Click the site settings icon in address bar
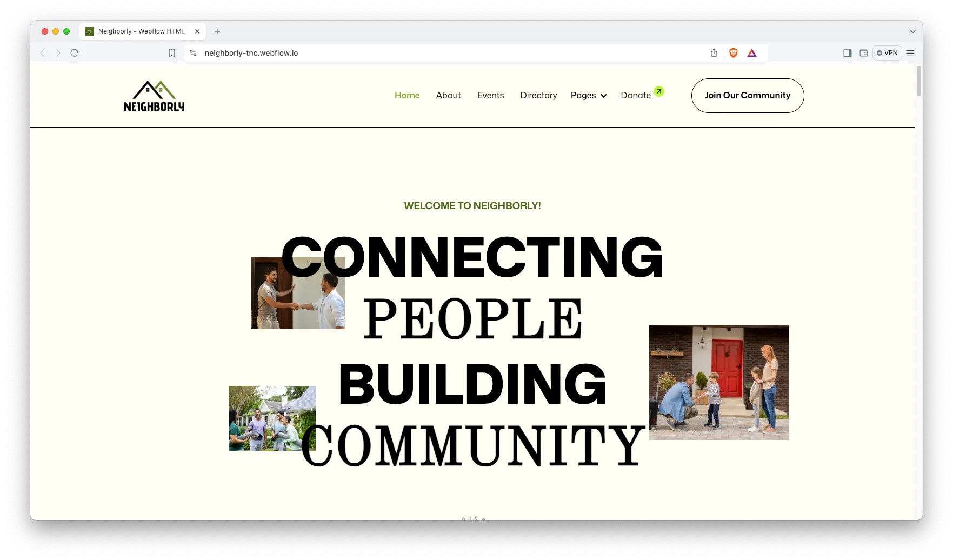Viewport: 953px width, 560px height. tap(193, 53)
